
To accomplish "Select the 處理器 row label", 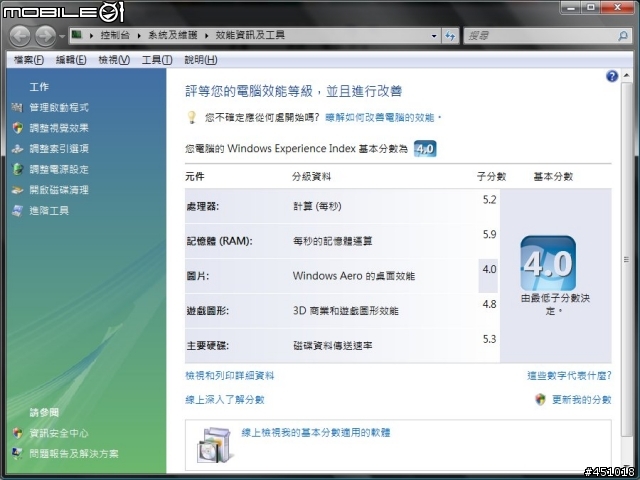I will click(x=203, y=207).
